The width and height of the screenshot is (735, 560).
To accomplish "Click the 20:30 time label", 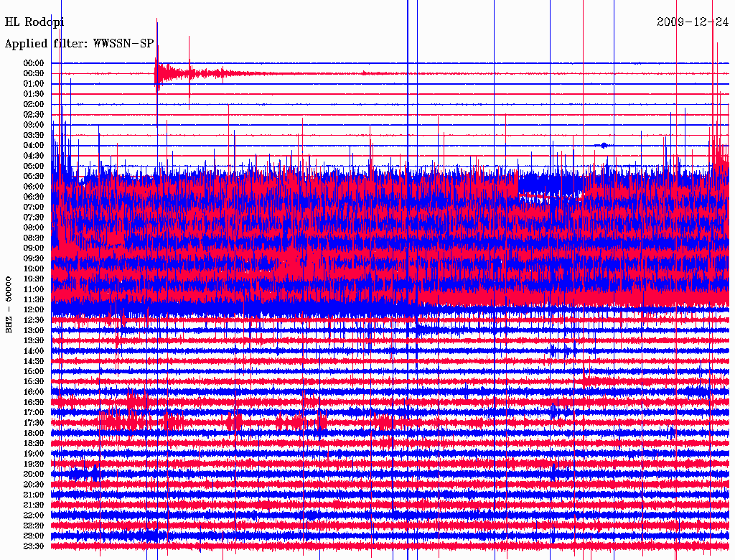I will (34, 485).
